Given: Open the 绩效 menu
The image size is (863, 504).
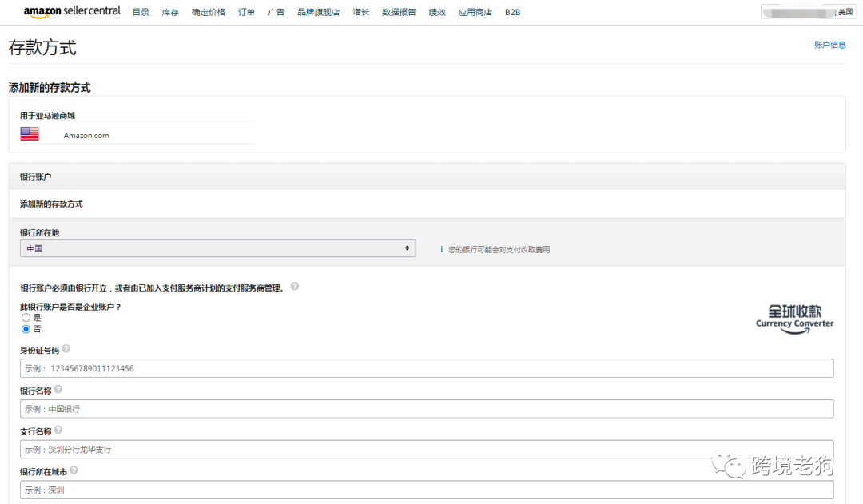Looking at the screenshot, I should (x=438, y=12).
